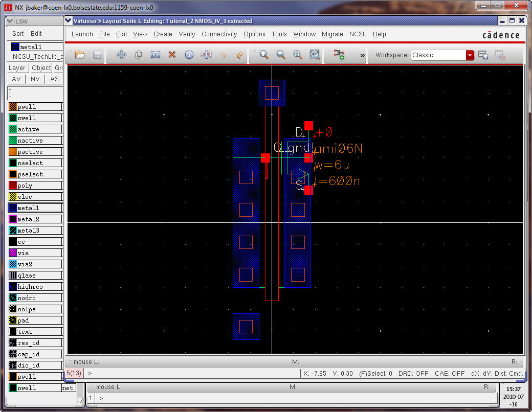This screenshot has width=532, height=412.
Task: Open the Verify menu
Action: click(x=187, y=34)
